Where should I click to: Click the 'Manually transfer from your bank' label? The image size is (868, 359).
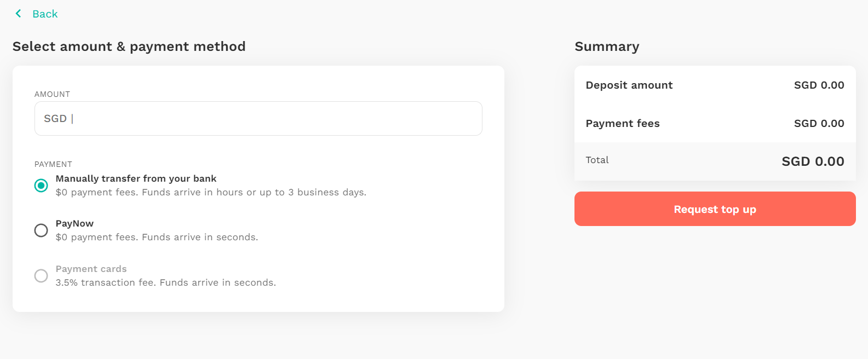(136, 178)
